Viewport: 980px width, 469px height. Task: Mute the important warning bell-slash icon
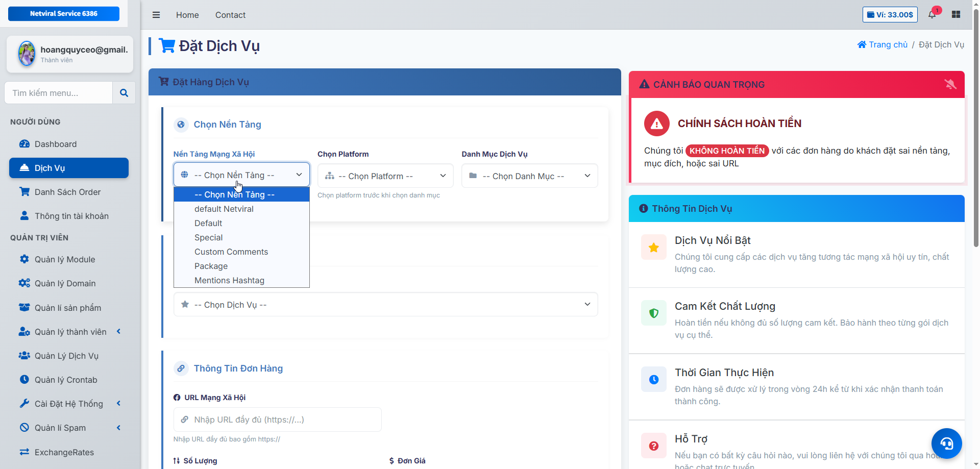pos(950,84)
